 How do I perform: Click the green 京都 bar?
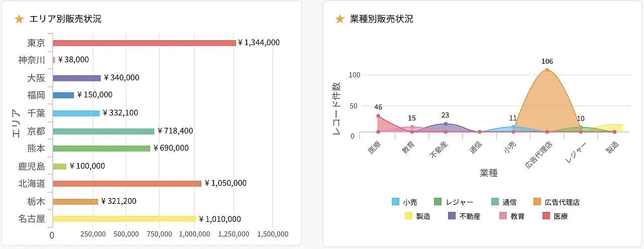[103, 131]
